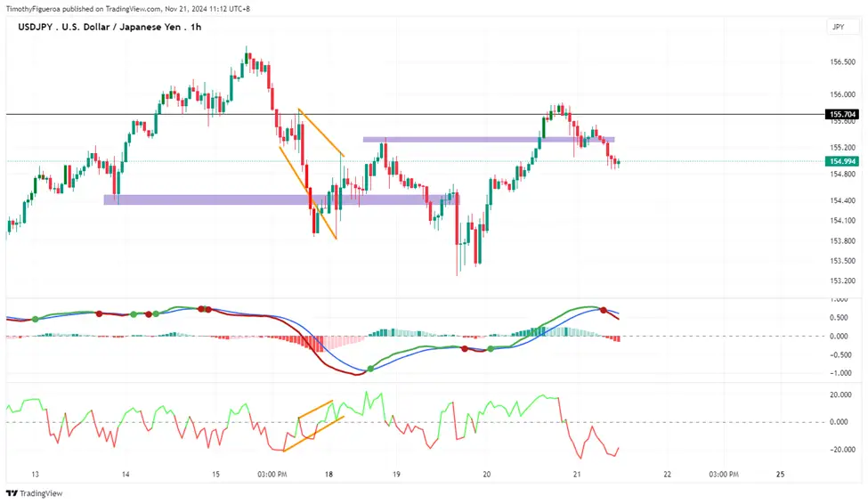Click the green 154.994 current price label
Viewport: 868px width, 504px height.
842,161
